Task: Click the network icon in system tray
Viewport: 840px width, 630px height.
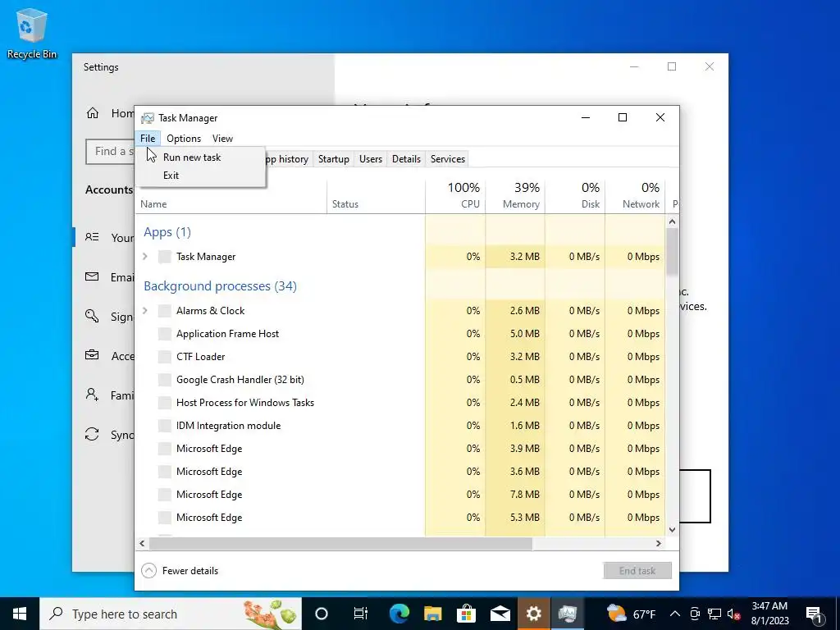Action: [x=714, y=614]
